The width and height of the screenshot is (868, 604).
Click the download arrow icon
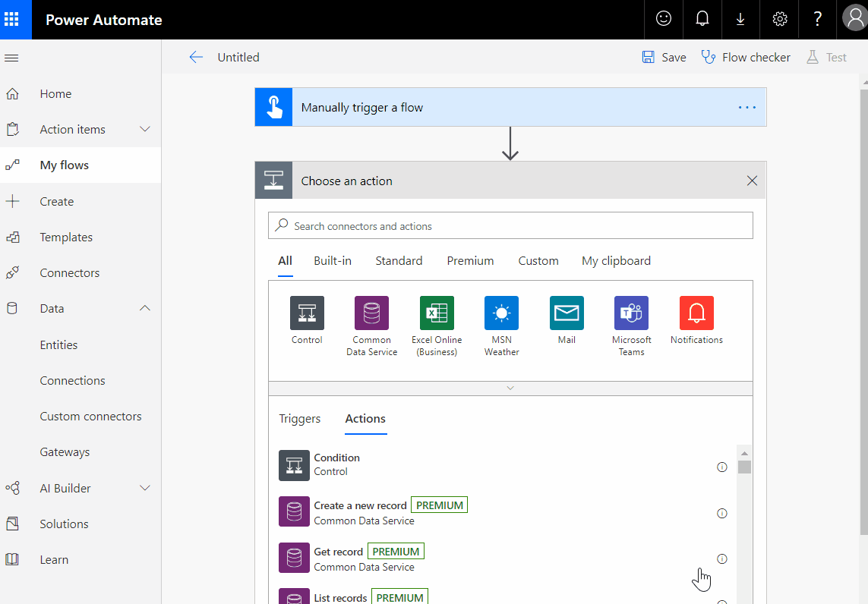(740, 20)
